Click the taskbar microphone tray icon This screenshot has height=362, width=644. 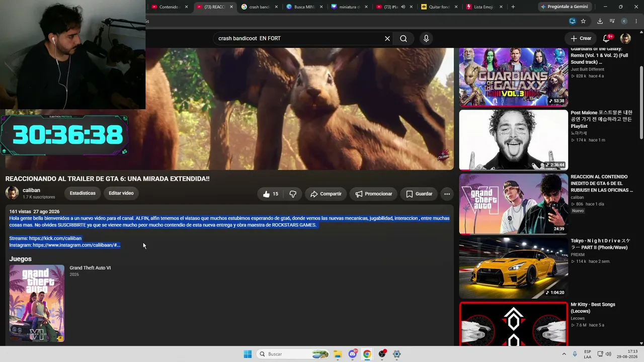575,354
